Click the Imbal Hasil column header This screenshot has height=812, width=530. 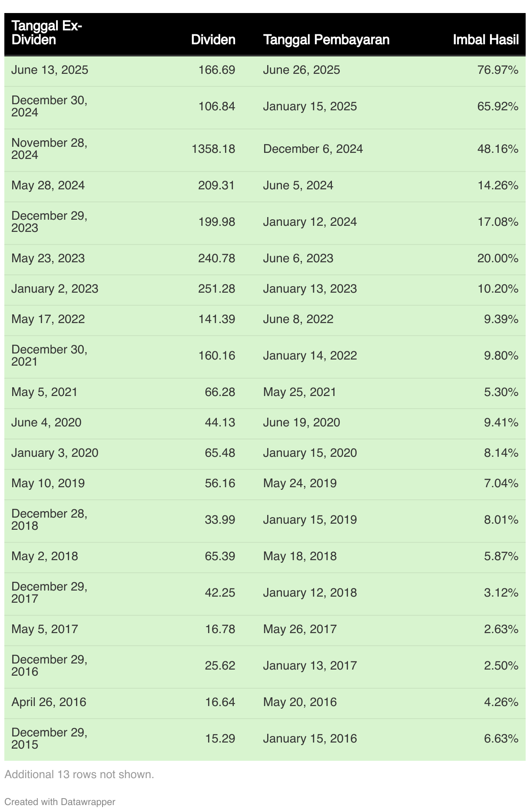486,40
